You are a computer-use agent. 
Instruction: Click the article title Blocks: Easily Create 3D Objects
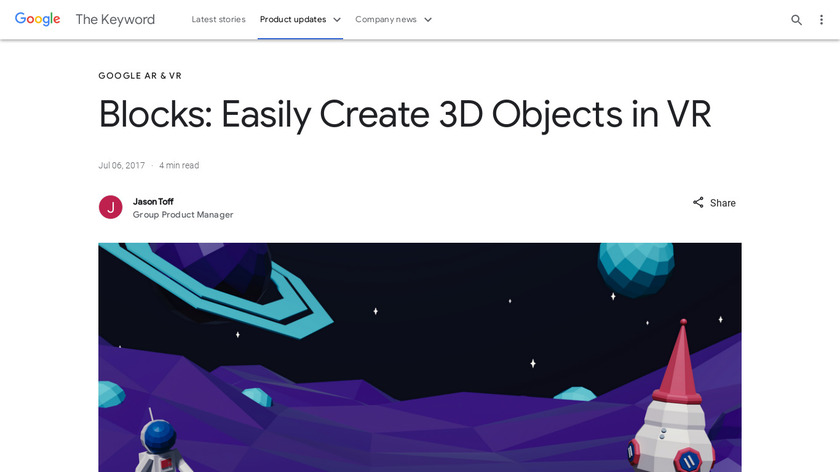point(405,114)
